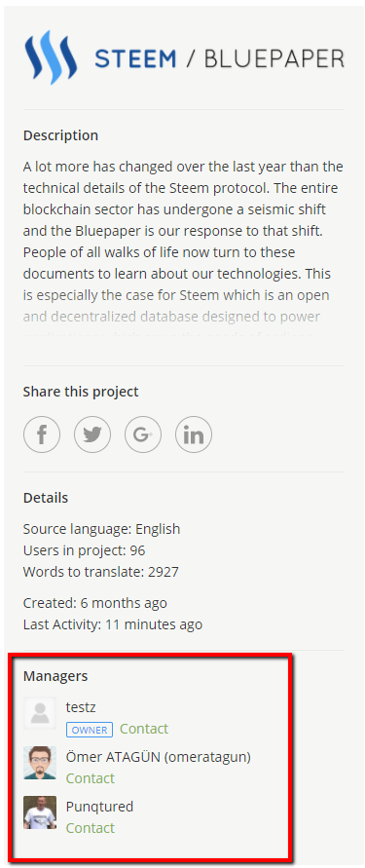
Task: Share project via Twitter icon
Action: (92, 434)
